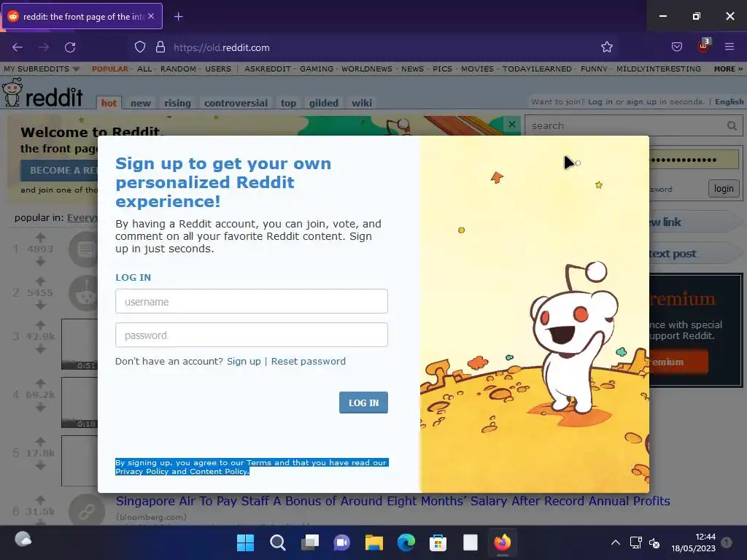Open the wiki tab

click(362, 103)
